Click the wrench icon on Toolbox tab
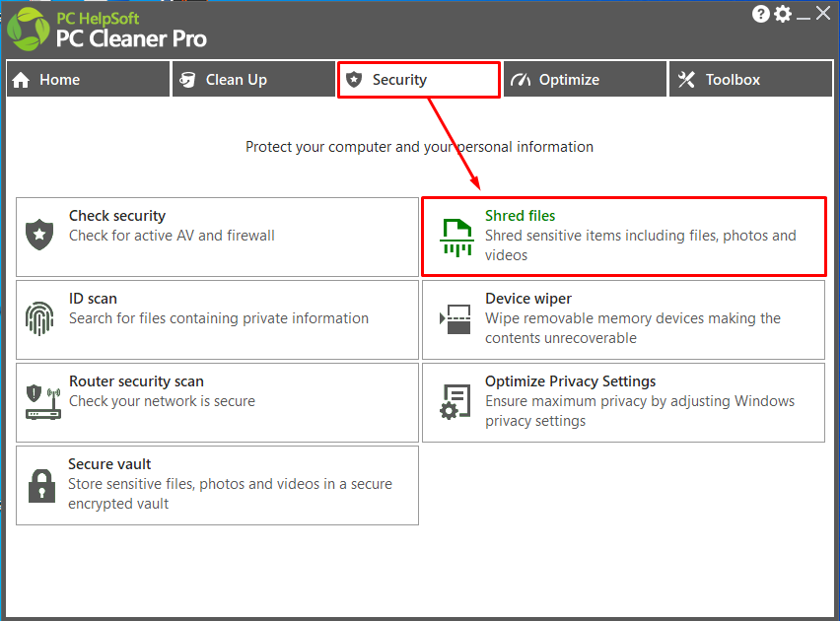Image resolution: width=840 pixels, height=621 pixels. (x=686, y=80)
